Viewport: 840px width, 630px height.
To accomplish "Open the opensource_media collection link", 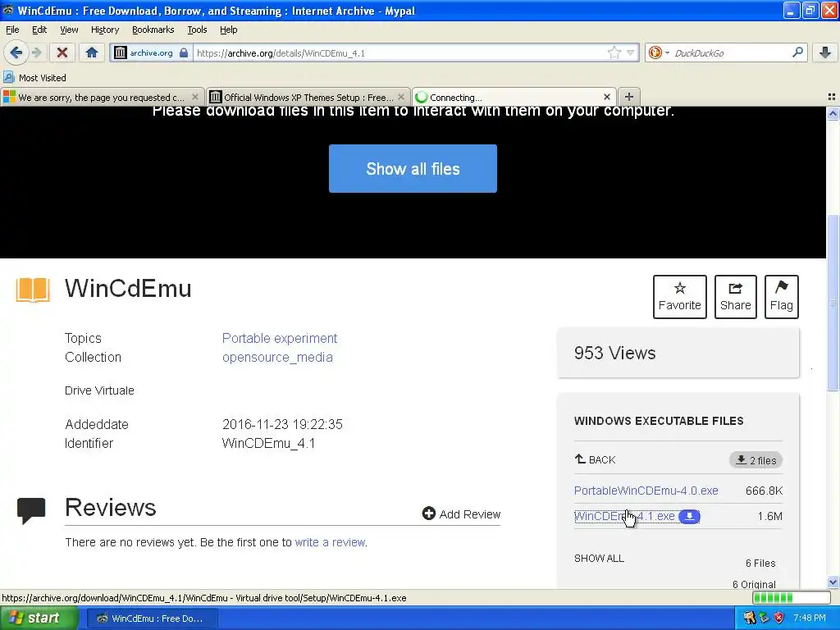I will pyautogui.click(x=277, y=358).
